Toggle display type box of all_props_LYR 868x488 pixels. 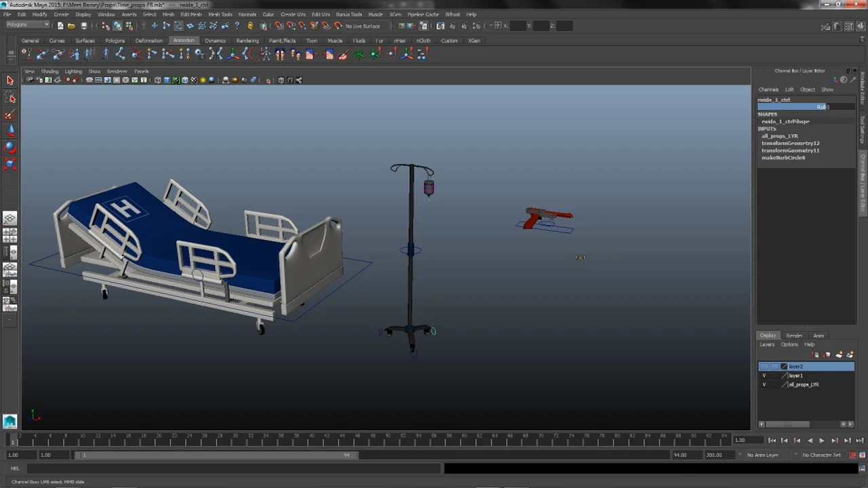[774, 384]
